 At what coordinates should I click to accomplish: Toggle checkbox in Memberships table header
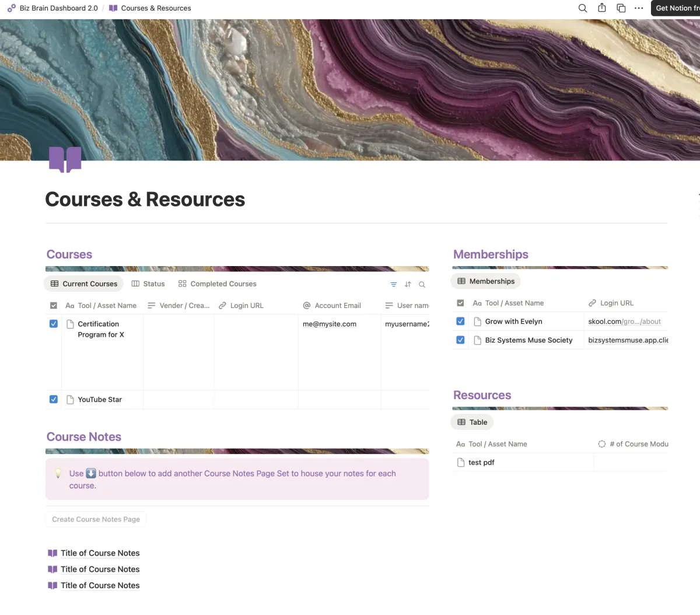click(x=460, y=303)
